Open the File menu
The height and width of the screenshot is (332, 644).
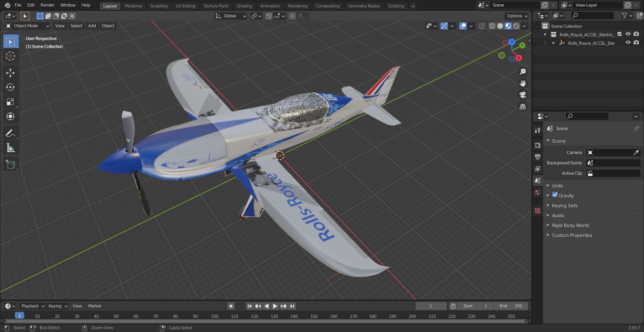pyautogui.click(x=17, y=5)
